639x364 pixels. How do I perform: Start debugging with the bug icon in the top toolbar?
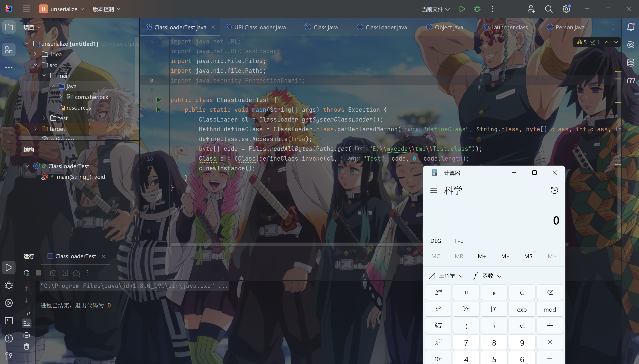pyautogui.click(x=477, y=9)
